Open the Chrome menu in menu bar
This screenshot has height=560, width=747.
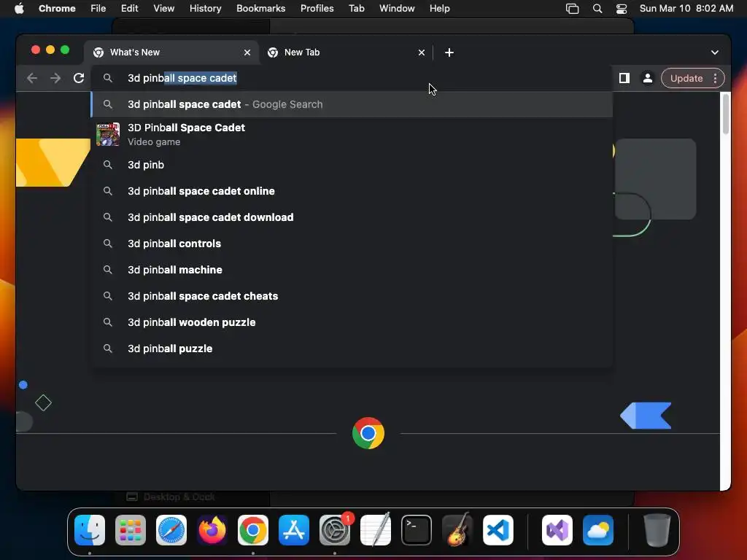57,9
